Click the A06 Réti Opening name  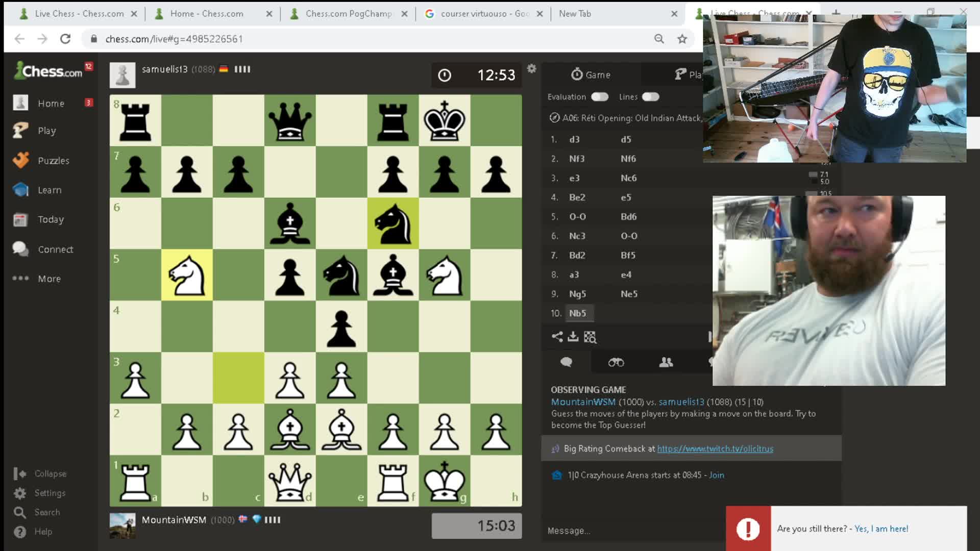click(632, 118)
